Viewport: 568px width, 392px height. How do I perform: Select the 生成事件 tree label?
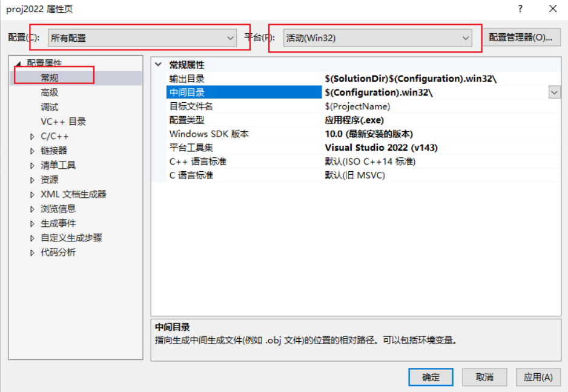(x=58, y=223)
